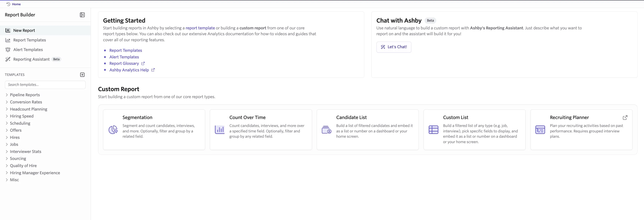Screen dimensions: 644x220
Task: Focus the Search templates input field
Action: coord(45,85)
